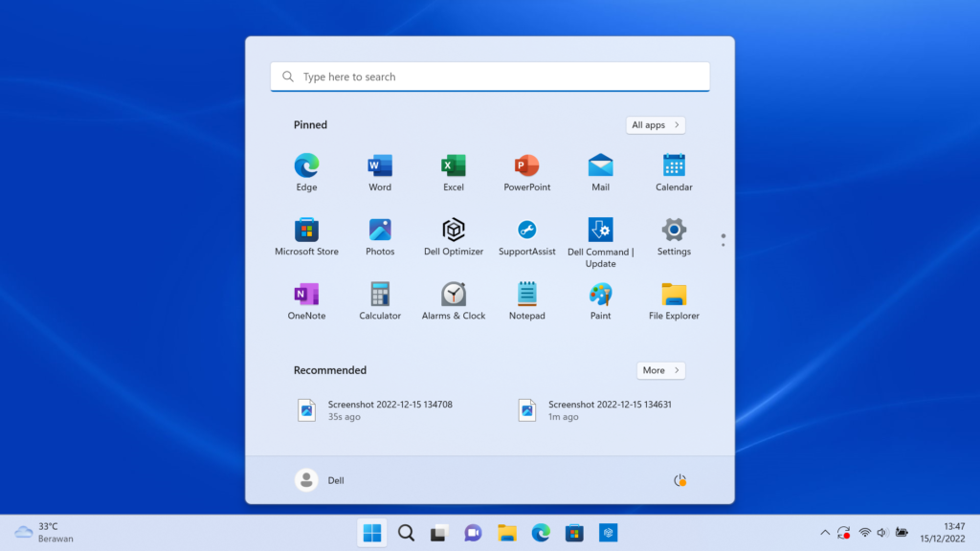Open the Edge pinned app
980x551 pixels.
coord(306,172)
